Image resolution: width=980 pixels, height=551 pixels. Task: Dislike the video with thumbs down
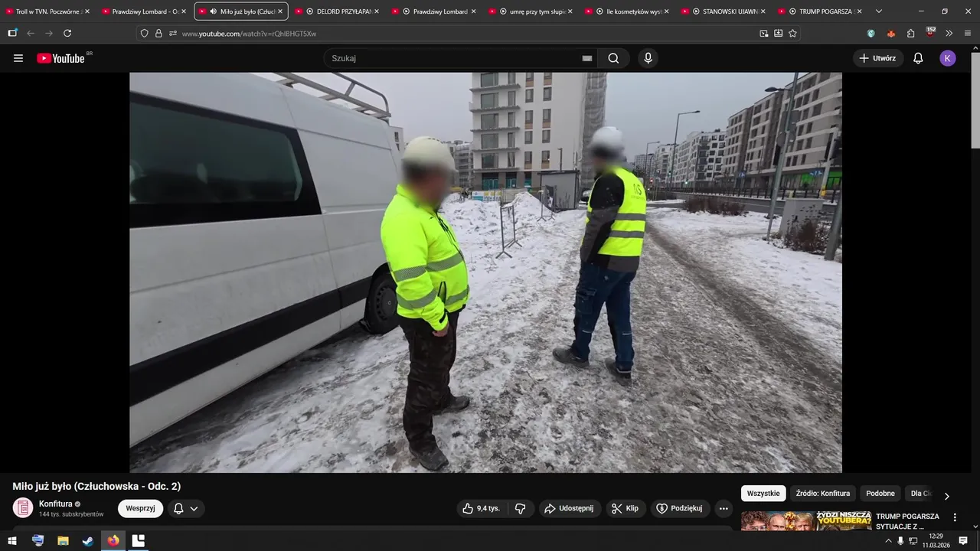521,508
